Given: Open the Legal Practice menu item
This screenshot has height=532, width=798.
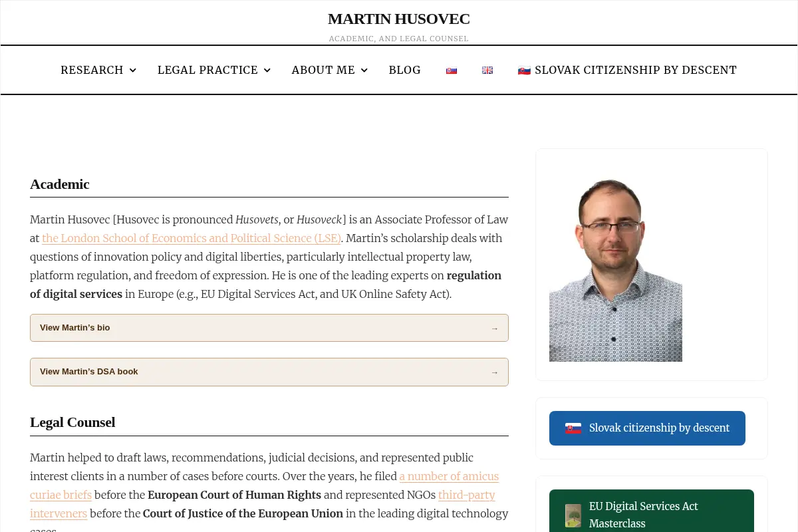Looking at the screenshot, I should click(207, 70).
